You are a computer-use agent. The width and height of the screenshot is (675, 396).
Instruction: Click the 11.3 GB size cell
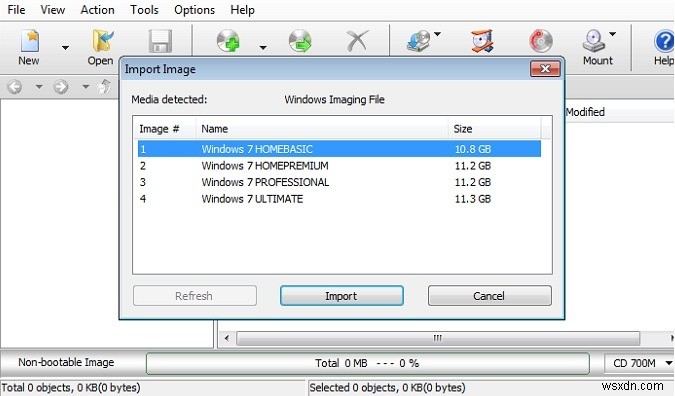pyautogui.click(x=473, y=199)
